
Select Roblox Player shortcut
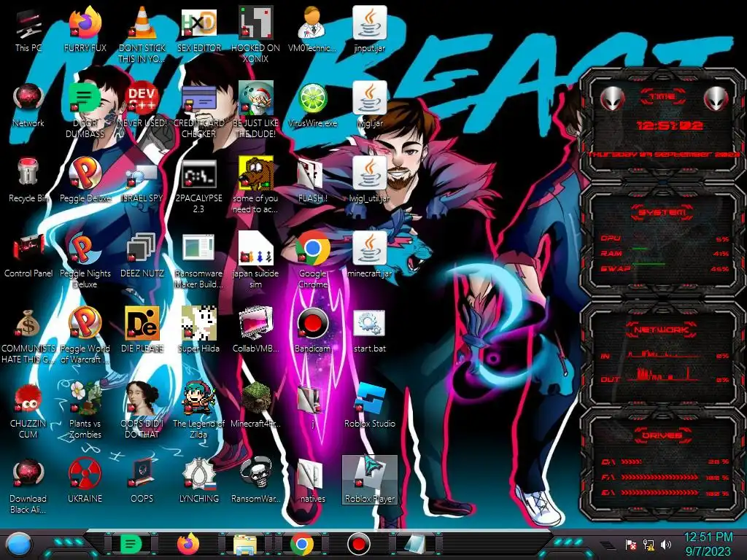369,480
